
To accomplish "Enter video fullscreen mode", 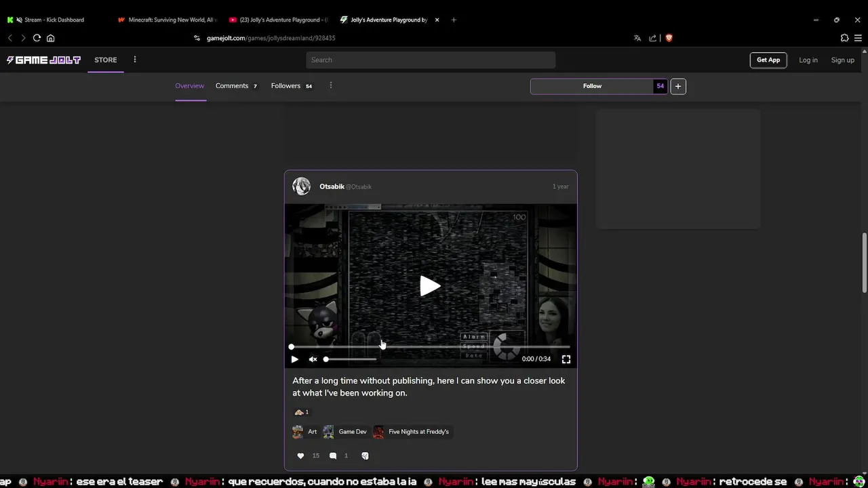I will (x=566, y=359).
